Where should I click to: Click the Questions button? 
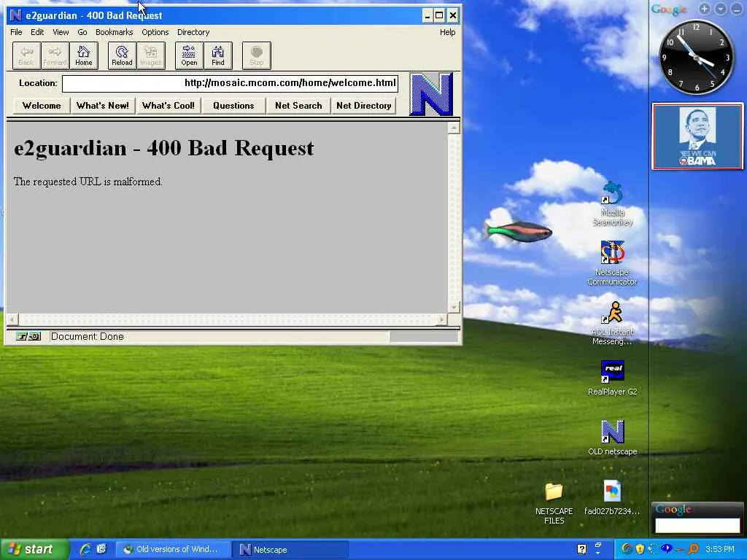click(x=233, y=106)
